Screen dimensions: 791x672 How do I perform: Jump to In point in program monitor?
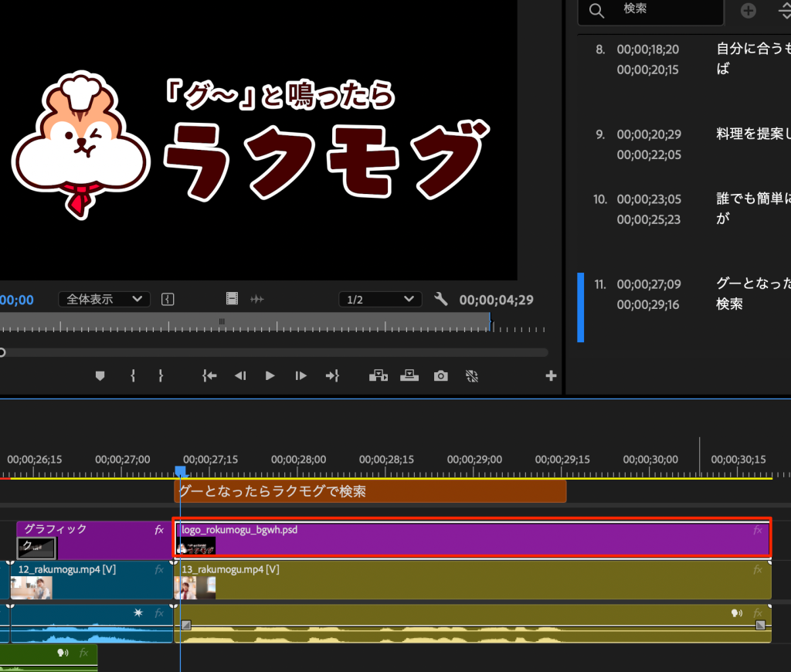pyautogui.click(x=209, y=376)
